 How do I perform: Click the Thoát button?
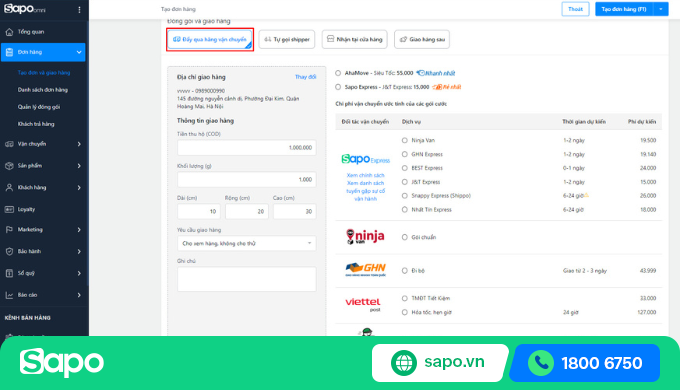(x=575, y=9)
